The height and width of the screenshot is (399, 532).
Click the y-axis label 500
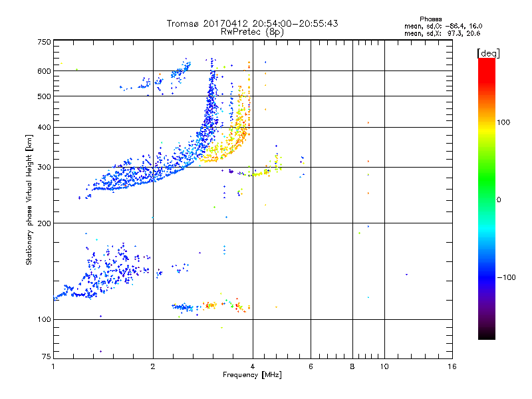click(44, 96)
